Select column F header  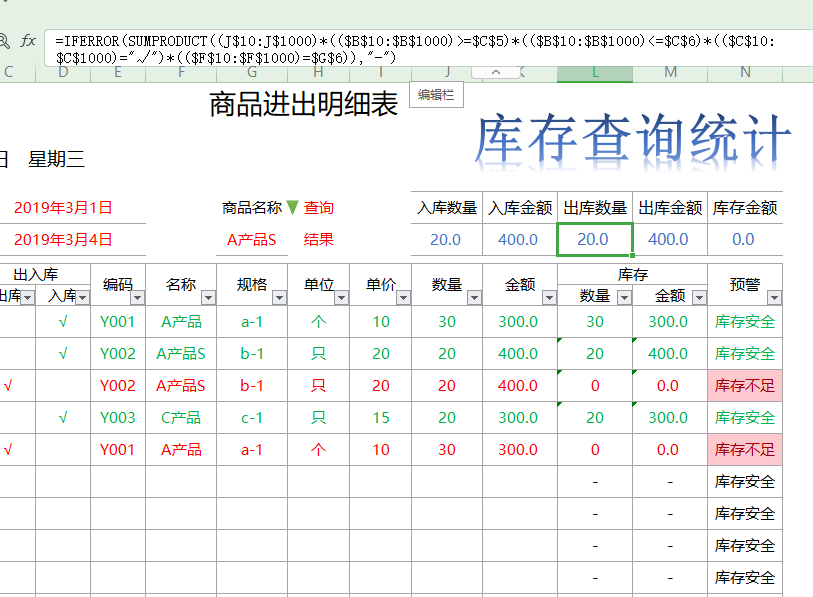pos(181,73)
